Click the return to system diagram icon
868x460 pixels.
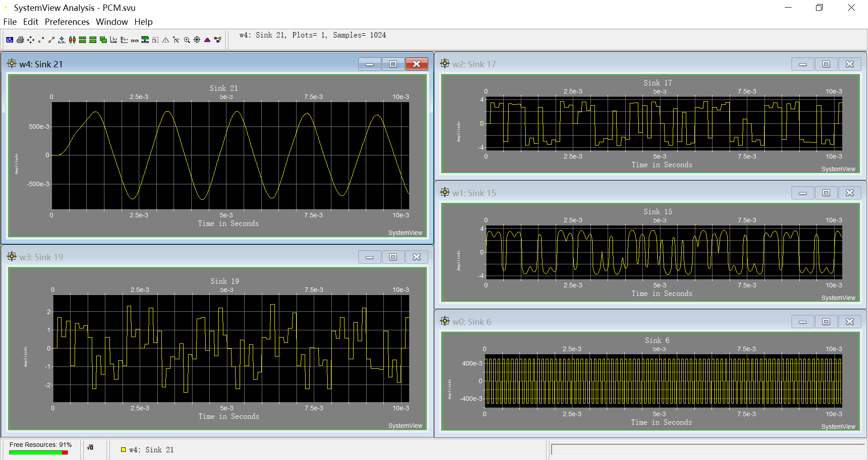point(218,40)
